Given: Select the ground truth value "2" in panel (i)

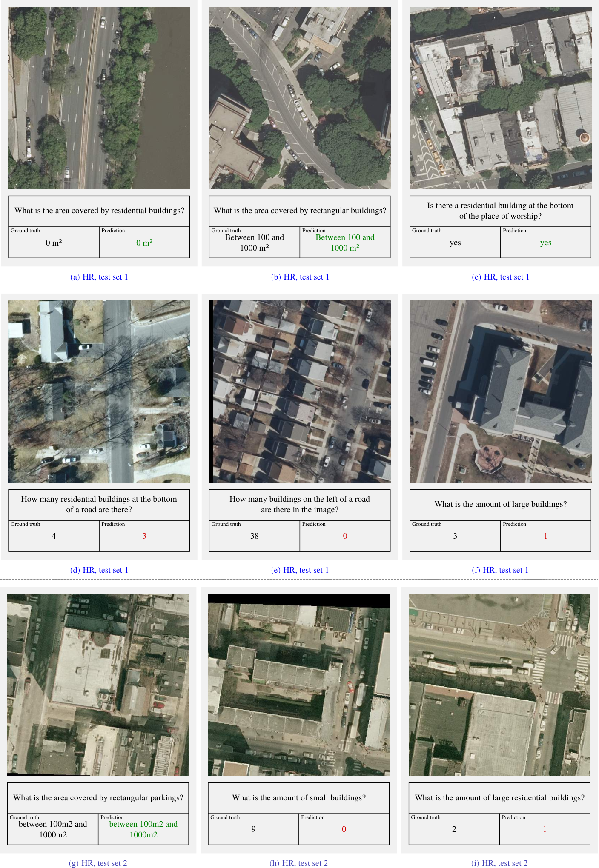Looking at the screenshot, I should [x=454, y=829].
